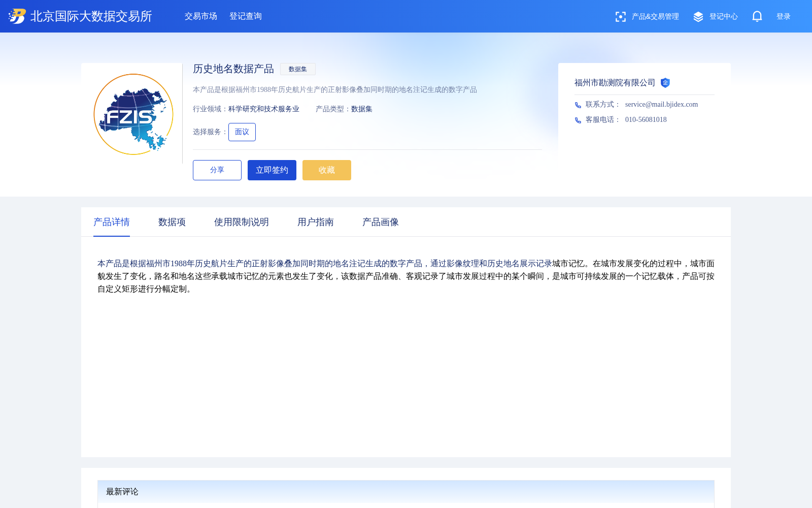
Task: Click the 历史地名数据产品 product title
Action: [233, 69]
